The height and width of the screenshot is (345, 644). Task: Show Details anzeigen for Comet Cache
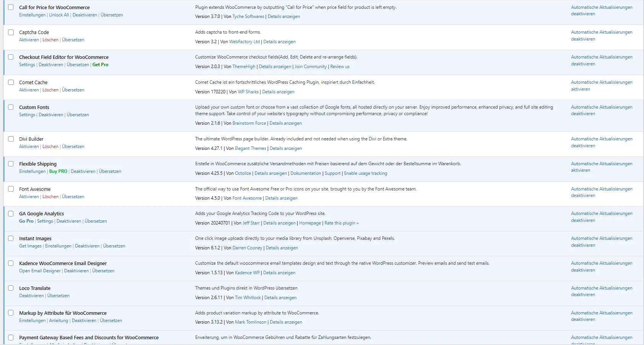click(278, 92)
